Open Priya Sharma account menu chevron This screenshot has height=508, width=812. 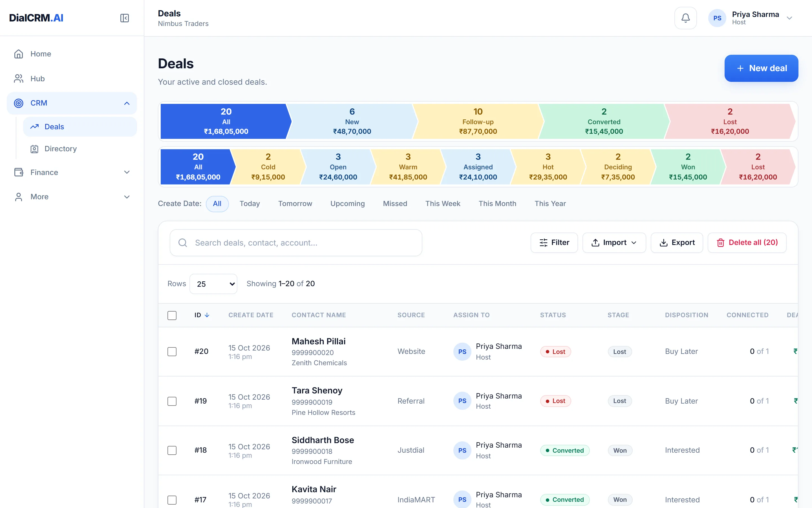pyautogui.click(x=789, y=18)
